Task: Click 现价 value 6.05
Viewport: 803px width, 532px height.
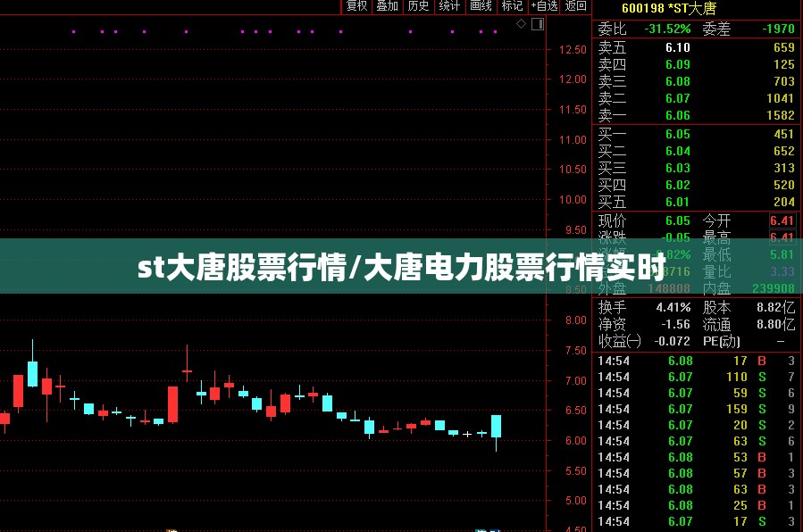Action: click(x=678, y=220)
